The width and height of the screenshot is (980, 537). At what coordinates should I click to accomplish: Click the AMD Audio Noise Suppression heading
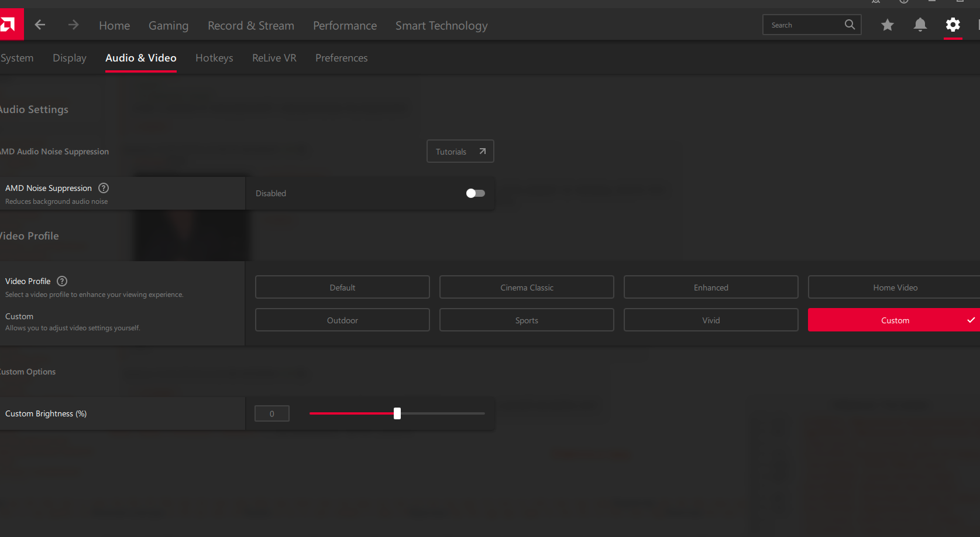[54, 152]
